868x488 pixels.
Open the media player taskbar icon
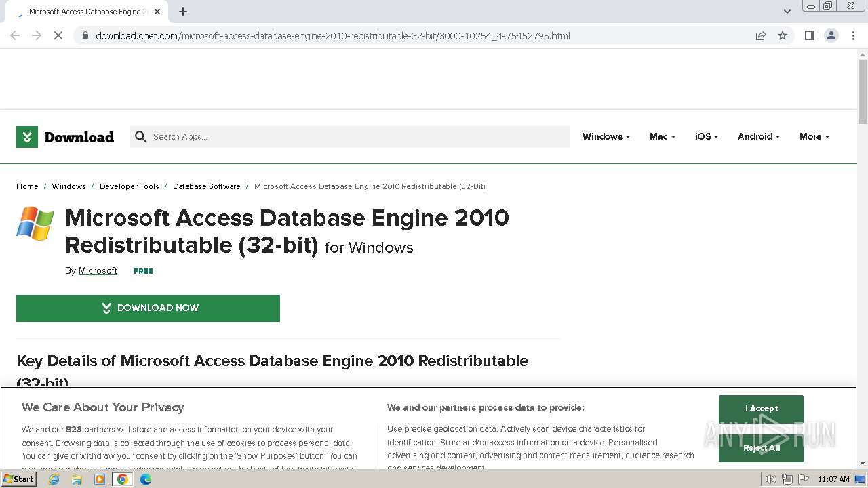[x=100, y=479]
